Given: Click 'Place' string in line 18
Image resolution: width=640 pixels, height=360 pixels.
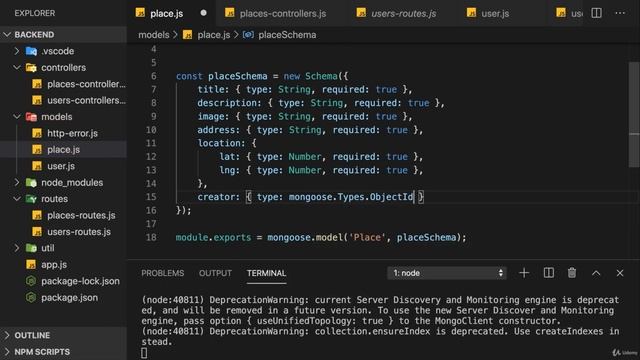Looking at the screenshot, I should [367, 237].
